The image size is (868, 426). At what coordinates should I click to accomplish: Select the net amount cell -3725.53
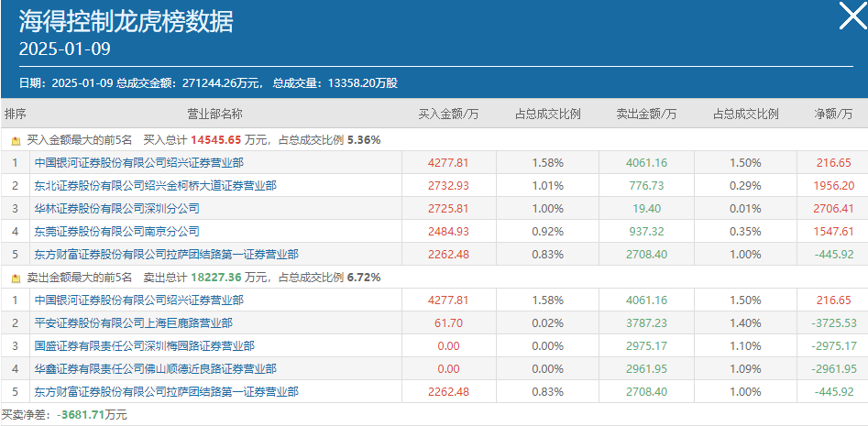click(x=834, y=323)
